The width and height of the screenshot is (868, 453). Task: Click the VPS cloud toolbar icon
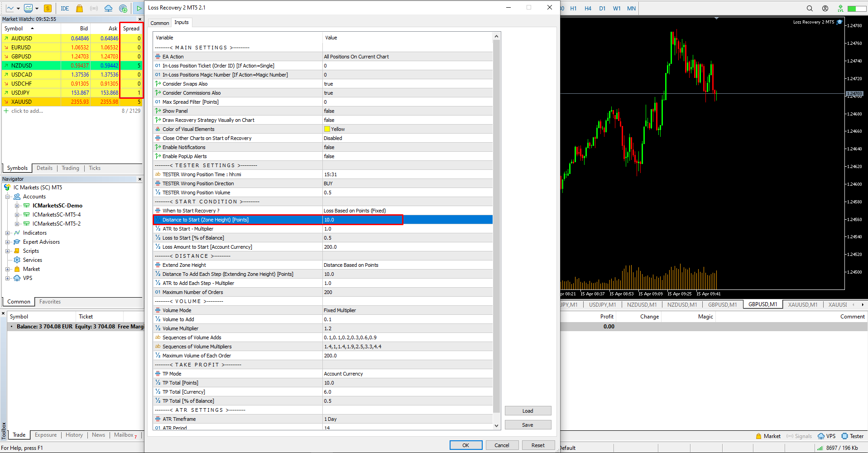pyautogui.click(x=108, y=8)
